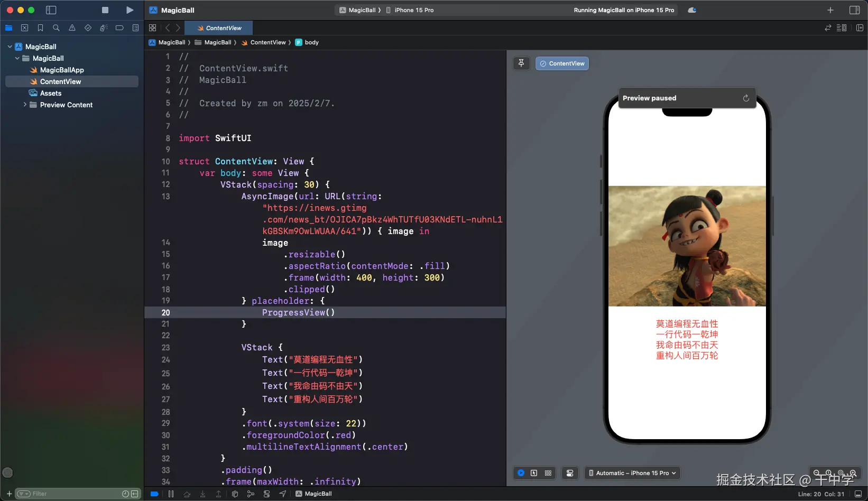The width and height of the screenshot is (868, 501).
Task: Pin the preview with the pin button
Action: (521, 63)
